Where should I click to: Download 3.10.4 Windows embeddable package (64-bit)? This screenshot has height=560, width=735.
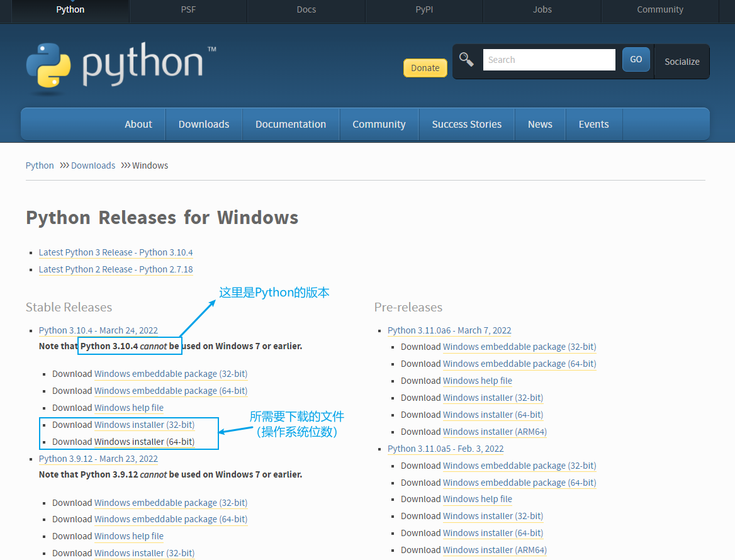171,391
